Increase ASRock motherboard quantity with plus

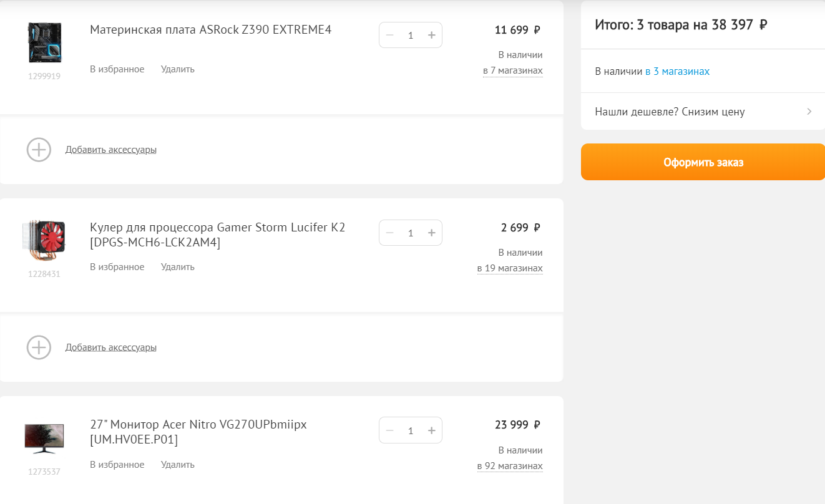[431, 35]
